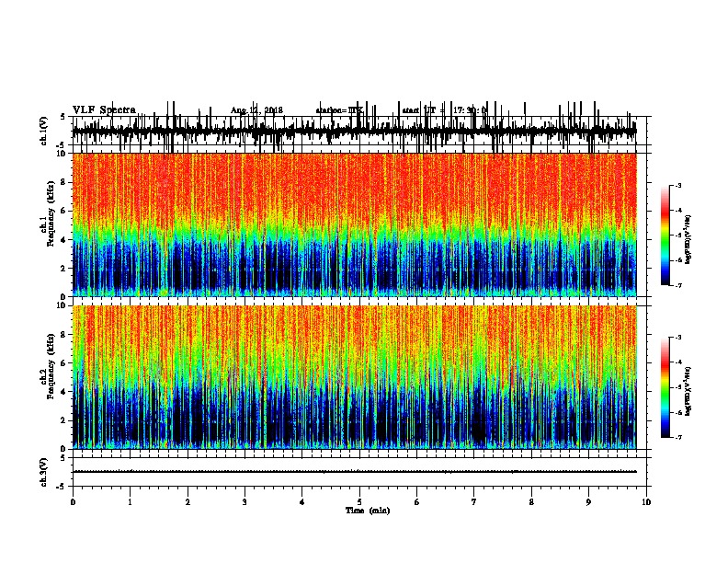Click the ch.1 spectrogram color bar

(x=665, y=236)
